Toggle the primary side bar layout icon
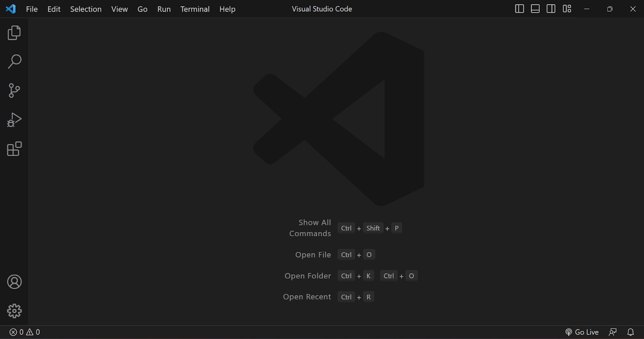644x339 pixels. pyautogui.click(x=520, y=9)
